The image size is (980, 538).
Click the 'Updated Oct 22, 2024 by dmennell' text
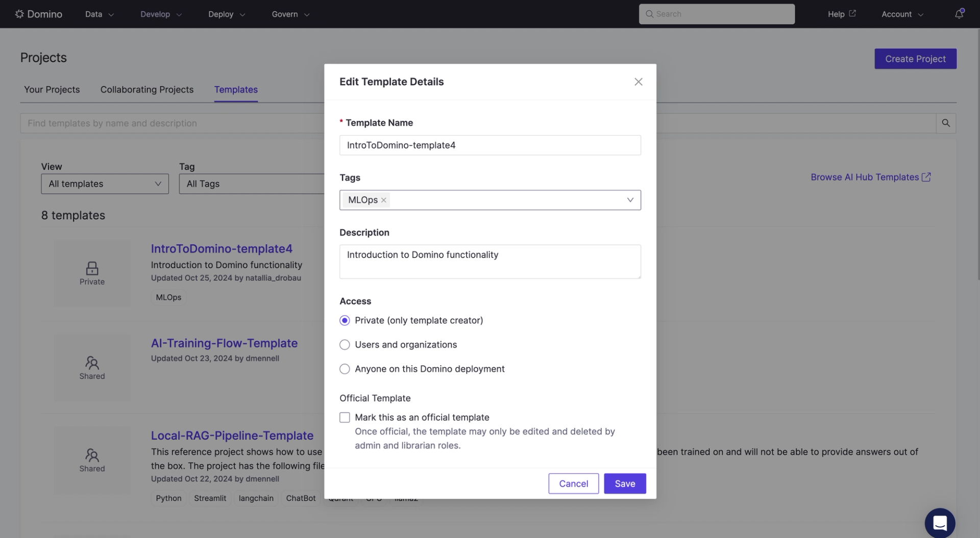(x=215, y=479)
